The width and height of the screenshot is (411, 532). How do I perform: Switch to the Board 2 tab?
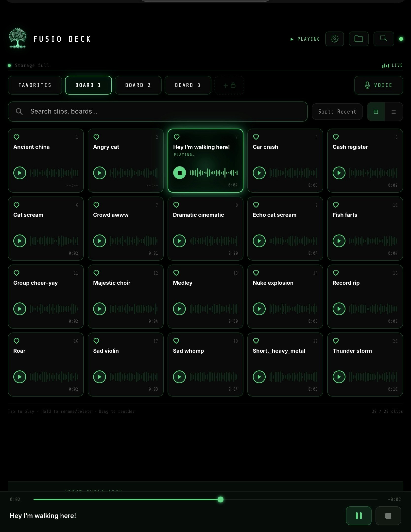138,85
